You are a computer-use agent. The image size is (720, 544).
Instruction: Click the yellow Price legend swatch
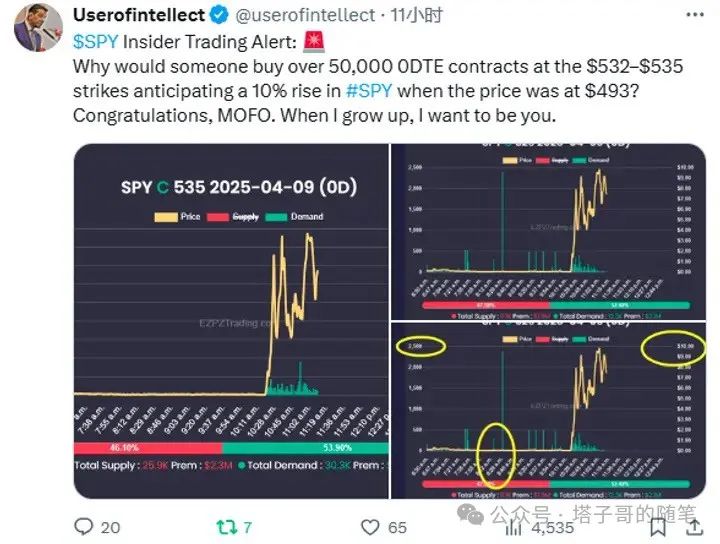click(x=166, y=217)
